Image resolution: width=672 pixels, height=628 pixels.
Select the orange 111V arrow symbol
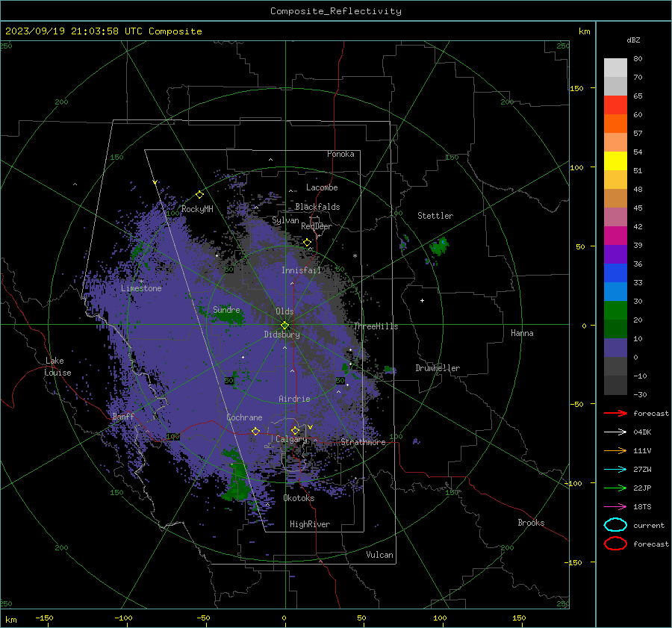pos(615,450)
